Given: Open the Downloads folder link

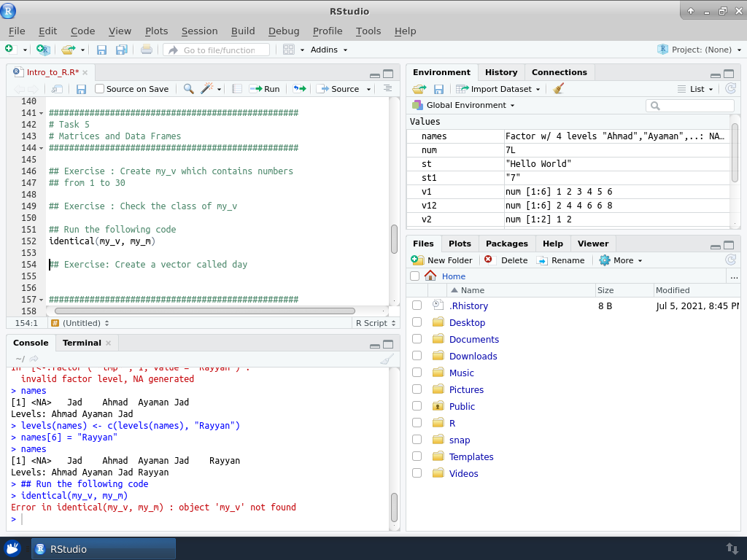Looking at the screenshot, I should (473, 356).
